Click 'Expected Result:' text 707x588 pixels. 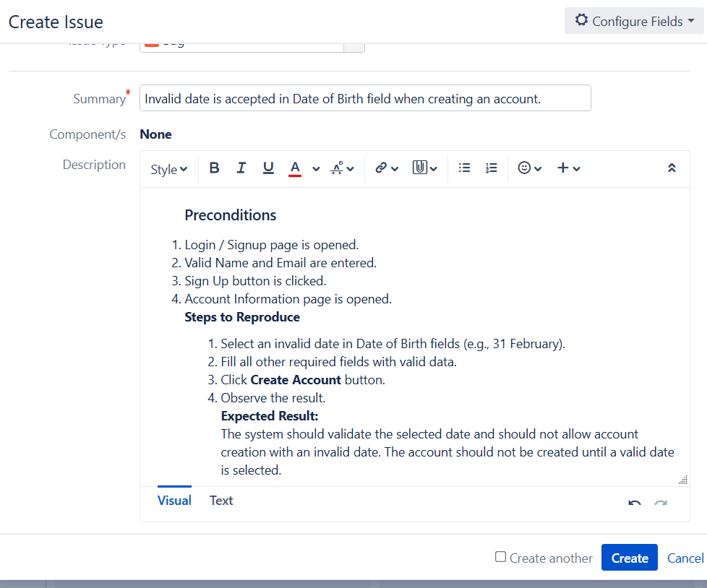270,416
